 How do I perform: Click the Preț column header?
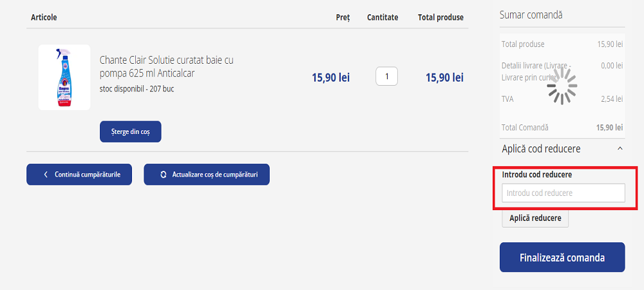point(343,17)
